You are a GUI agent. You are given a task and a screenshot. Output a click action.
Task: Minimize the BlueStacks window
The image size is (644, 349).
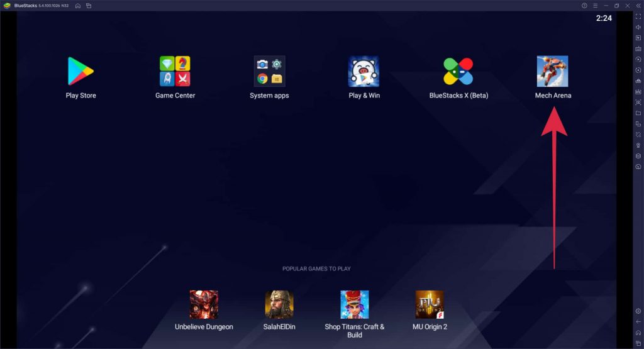click(x=606, y=6)
